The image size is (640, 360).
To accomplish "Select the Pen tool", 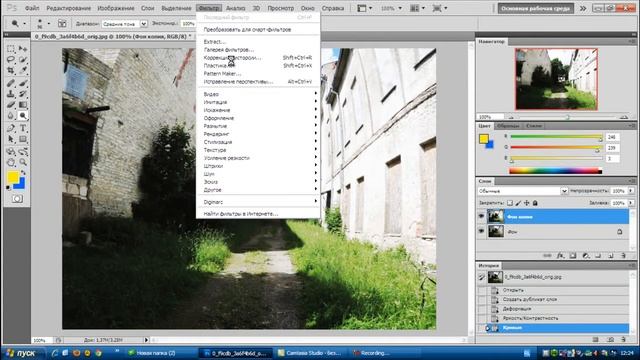I will pos(11,128).
